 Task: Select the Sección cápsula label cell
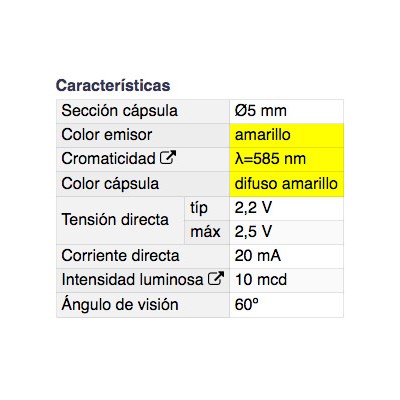click(143, 111)
